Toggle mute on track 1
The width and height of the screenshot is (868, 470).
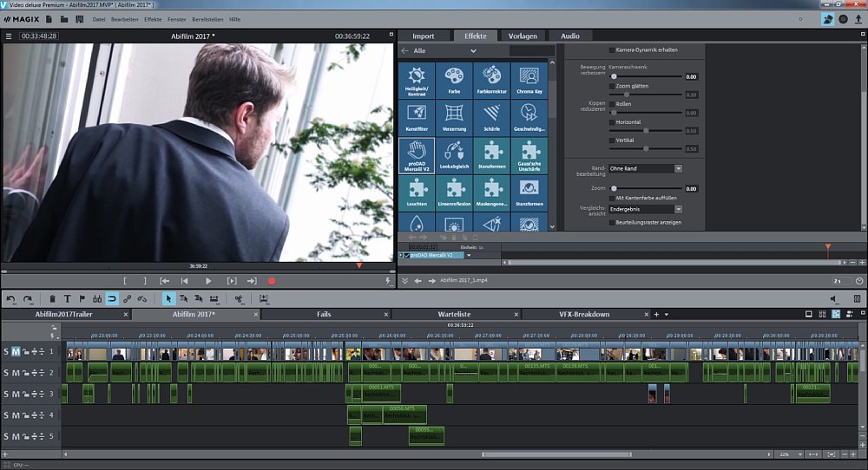[16, 351]
